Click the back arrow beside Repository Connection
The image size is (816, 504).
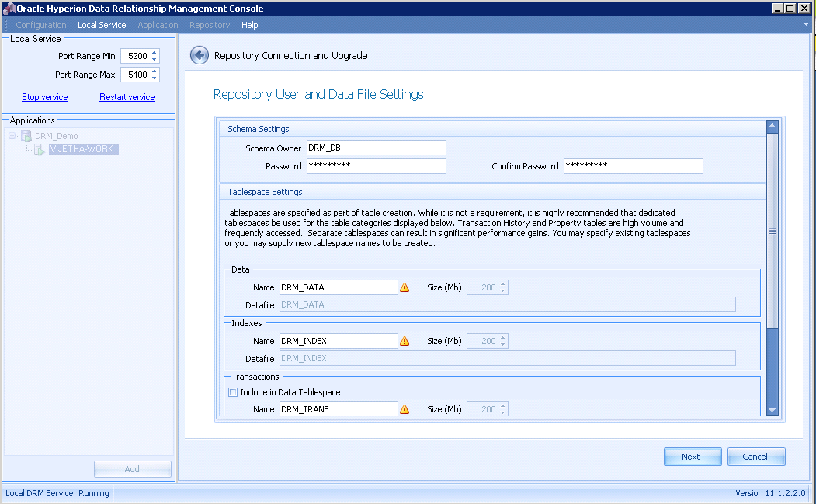click(x=200, y=55)
